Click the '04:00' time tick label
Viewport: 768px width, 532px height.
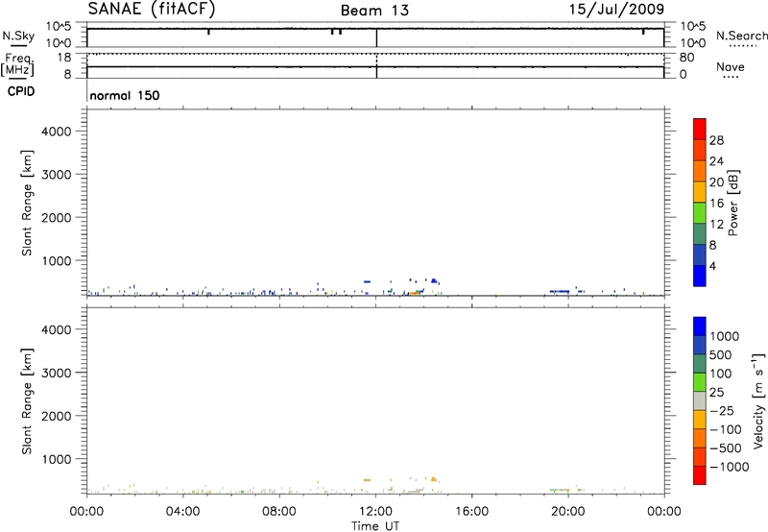click(182, 512)
